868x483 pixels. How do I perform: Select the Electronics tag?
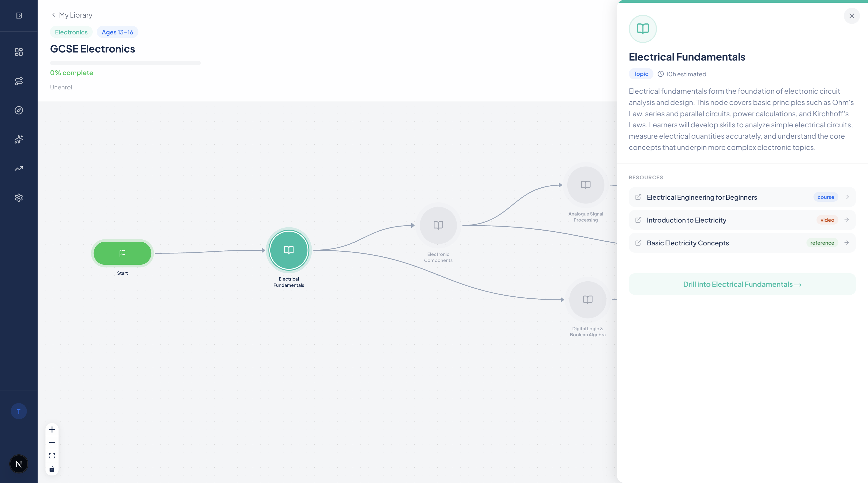pyautogui.click(x=71, y=32)
